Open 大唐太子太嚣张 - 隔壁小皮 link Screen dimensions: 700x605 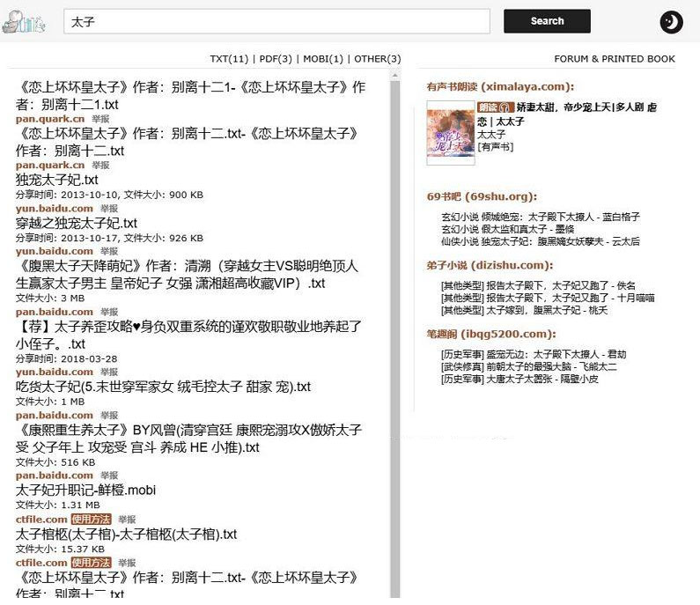(542, 379)
